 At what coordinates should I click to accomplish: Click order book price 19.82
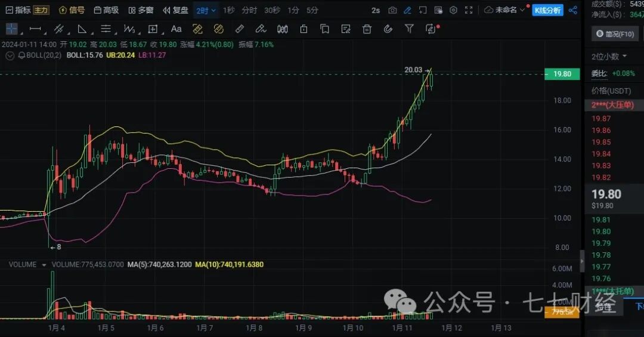click(x=601, y=178)
